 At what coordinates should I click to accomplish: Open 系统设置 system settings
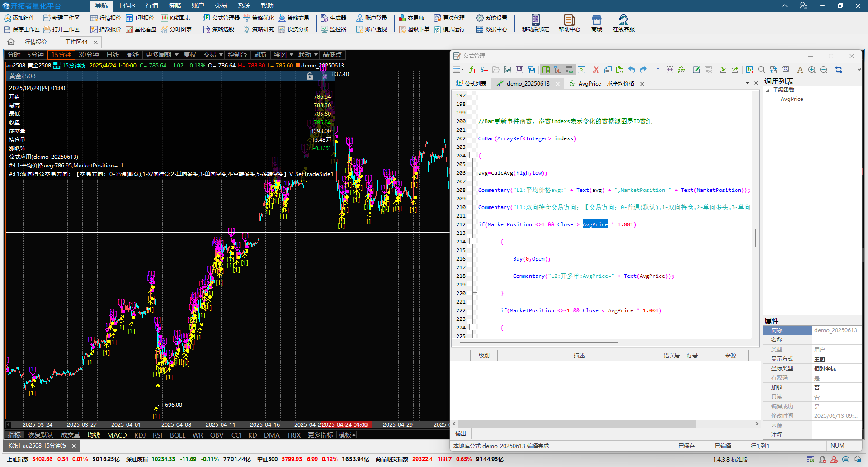click(x=492, y=18)
